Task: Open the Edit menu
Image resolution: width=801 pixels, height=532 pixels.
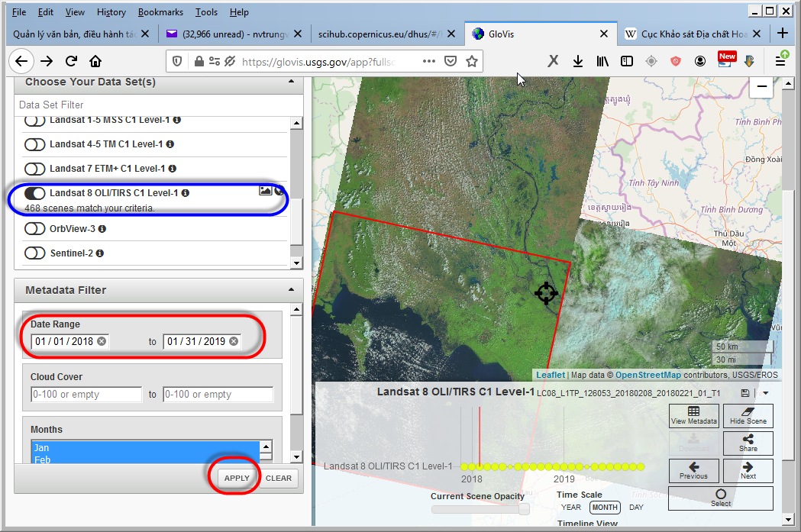Action: (x=46, y=12)
